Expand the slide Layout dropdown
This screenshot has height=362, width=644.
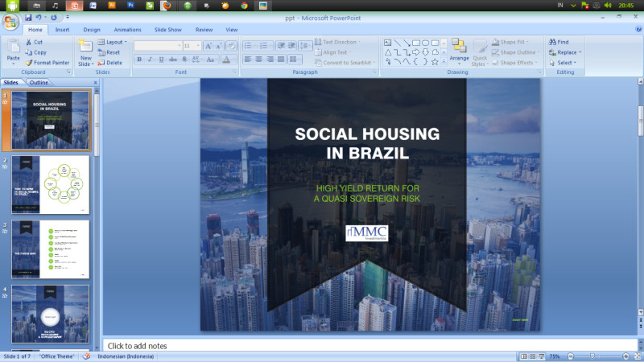click(x=114, y=42)
